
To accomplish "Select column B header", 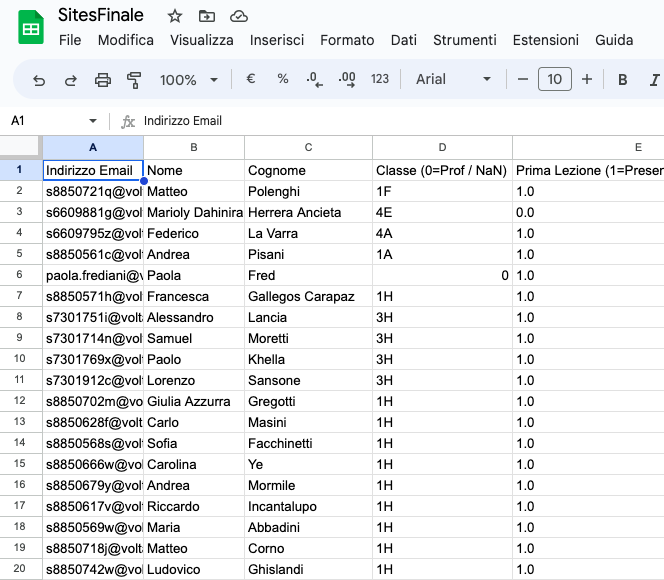I will 194,147.
